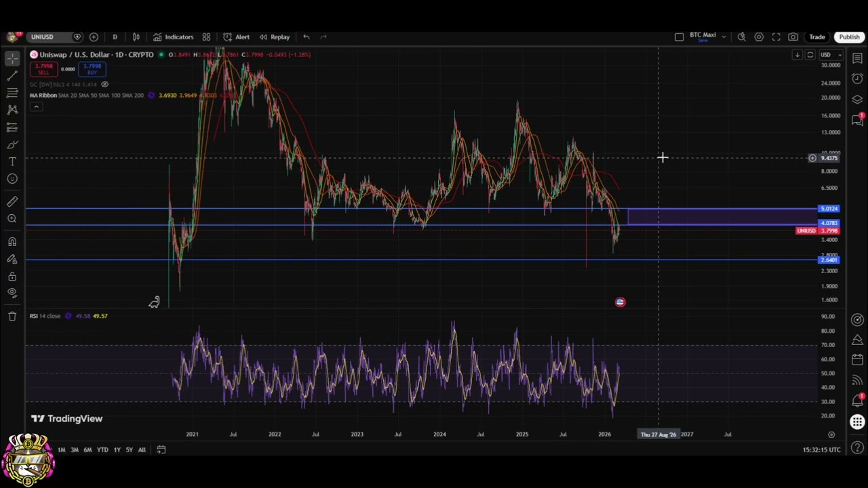Open the object tree layers panel

coord(857,100)
